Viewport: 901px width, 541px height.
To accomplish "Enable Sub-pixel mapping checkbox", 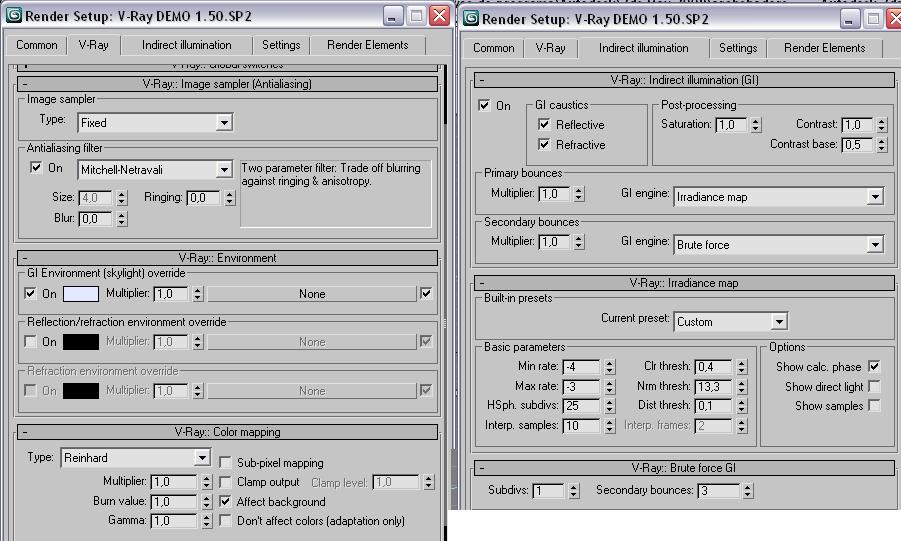I will tap(226, 462).
